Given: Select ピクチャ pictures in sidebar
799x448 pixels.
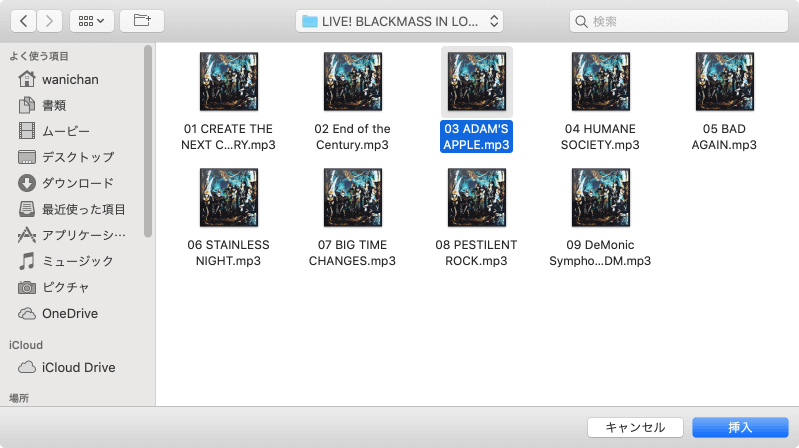Looking at the screenshot, I should coord(66,287).
